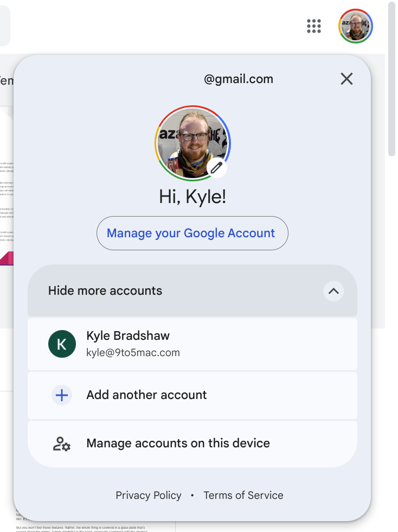Open the Google apps grid launcher
398x532 pixels.
[x=314, y=26]
